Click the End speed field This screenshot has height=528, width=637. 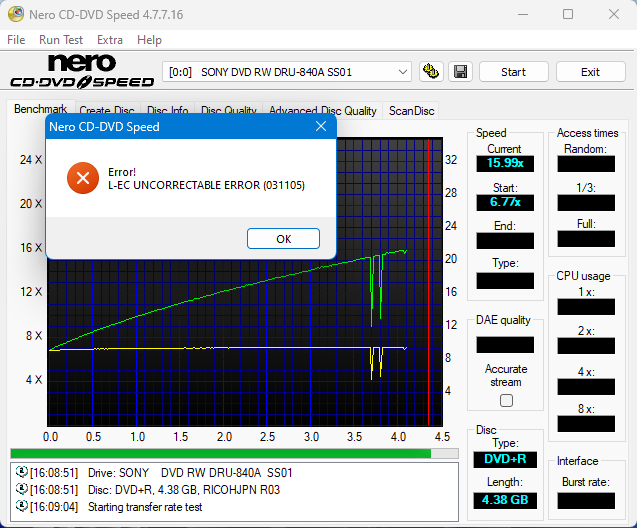click(505, 241)
